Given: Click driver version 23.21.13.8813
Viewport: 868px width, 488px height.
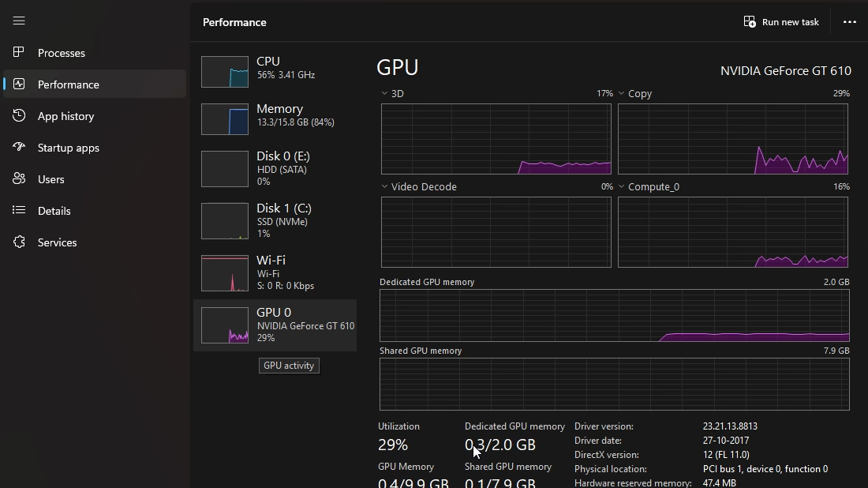Looking at the screenshot, I should tap(730, 426).
